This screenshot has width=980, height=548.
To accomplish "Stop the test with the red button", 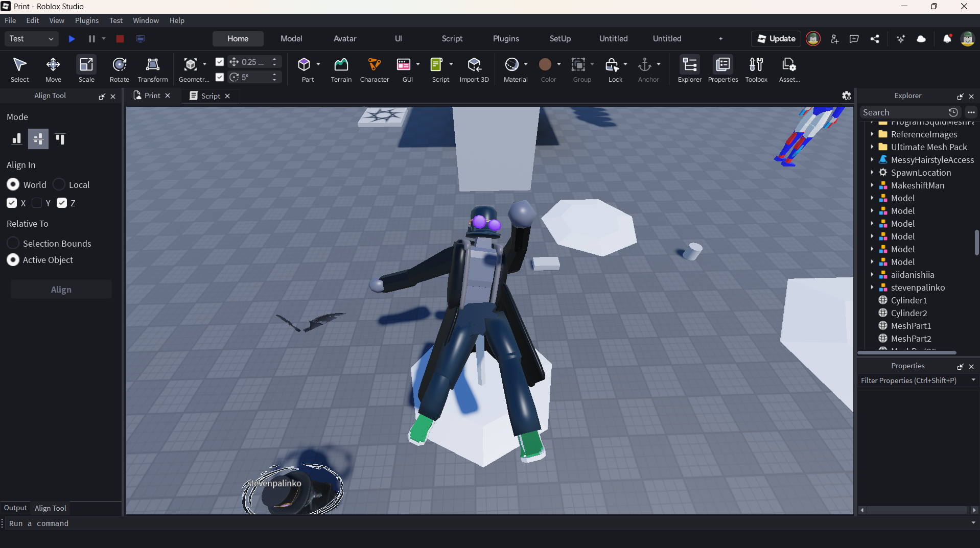I will 120,39.
